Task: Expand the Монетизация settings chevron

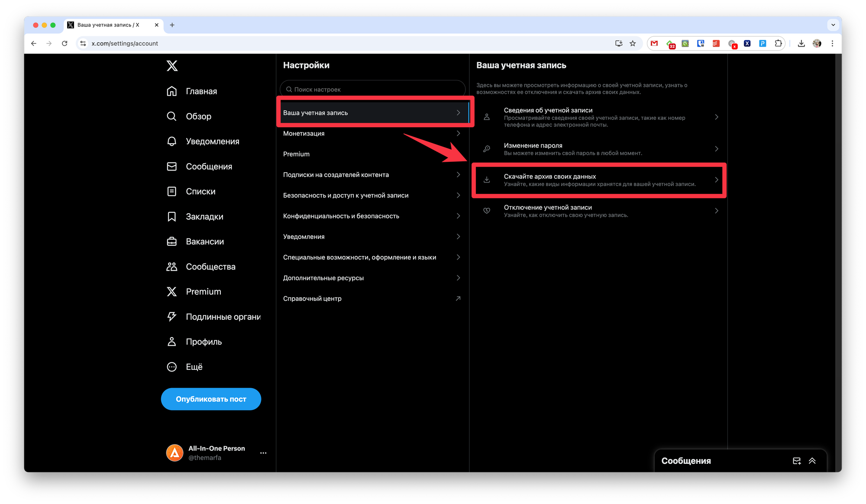Action: pos(458,133)
